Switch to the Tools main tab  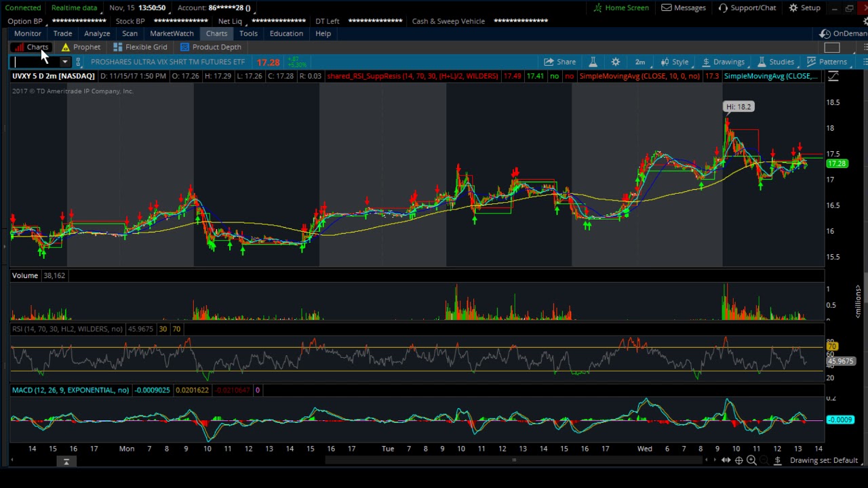coord(248,33)
